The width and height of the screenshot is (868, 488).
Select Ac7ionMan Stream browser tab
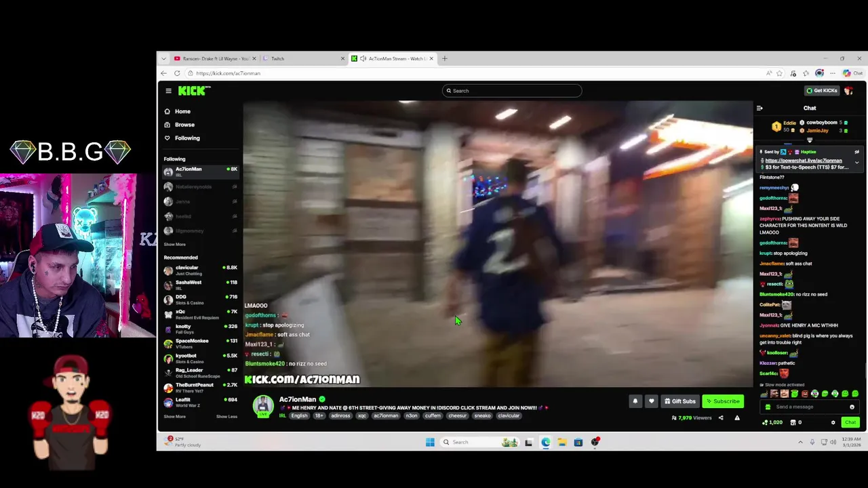(x=393, y=58)
